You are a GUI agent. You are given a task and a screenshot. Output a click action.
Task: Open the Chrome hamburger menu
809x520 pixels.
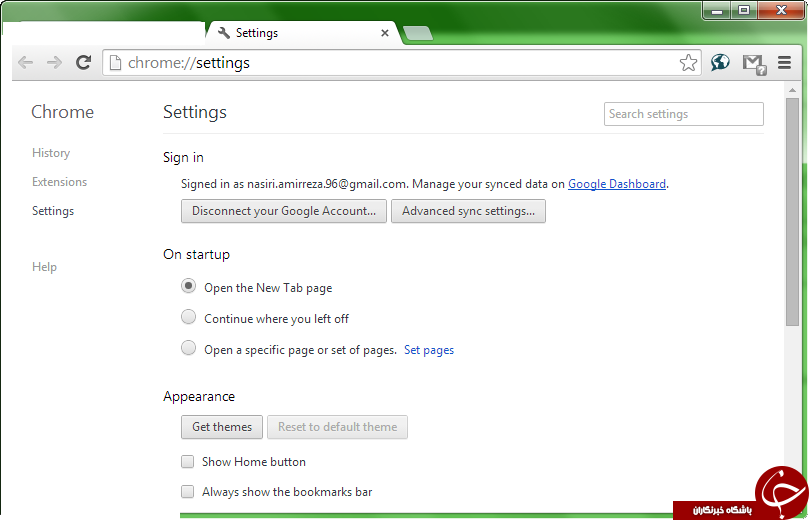coord(785,63)
